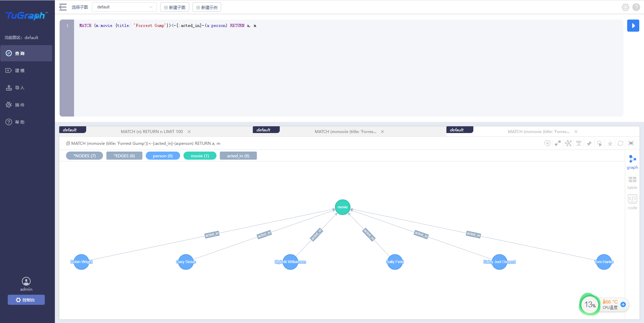Click the graph layout network icon

click(x=568, y=143)
